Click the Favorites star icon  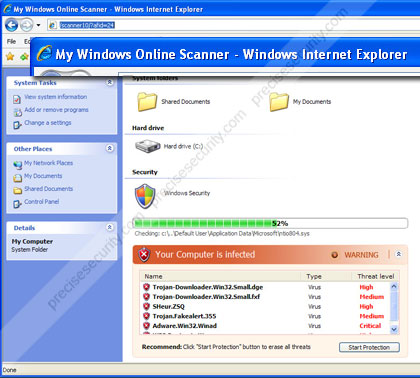pyautogui.click(x=10, y=57)
